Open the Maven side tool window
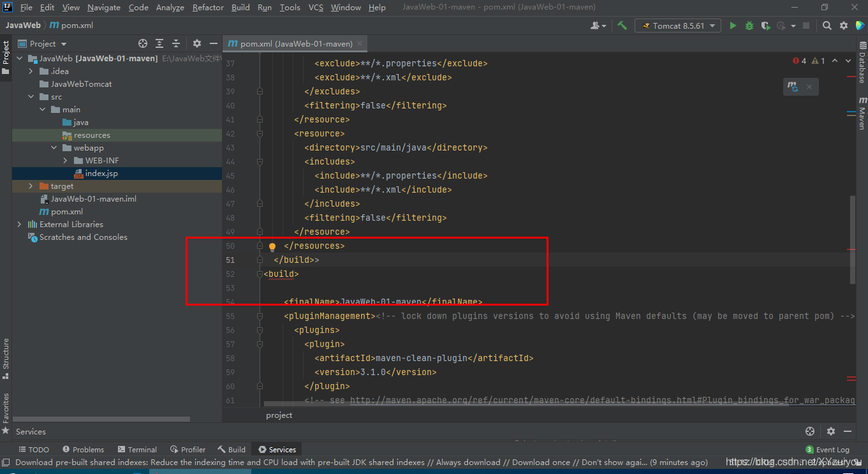868x474 pixels. 862,114
